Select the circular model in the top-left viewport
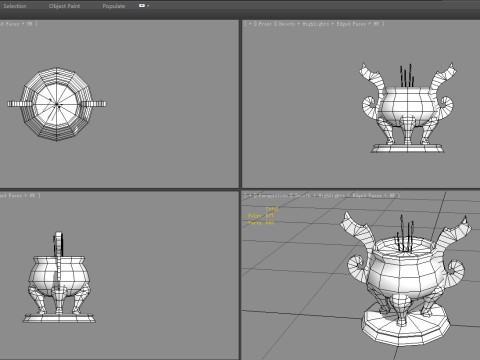The image size is (480, 360). 57,104
